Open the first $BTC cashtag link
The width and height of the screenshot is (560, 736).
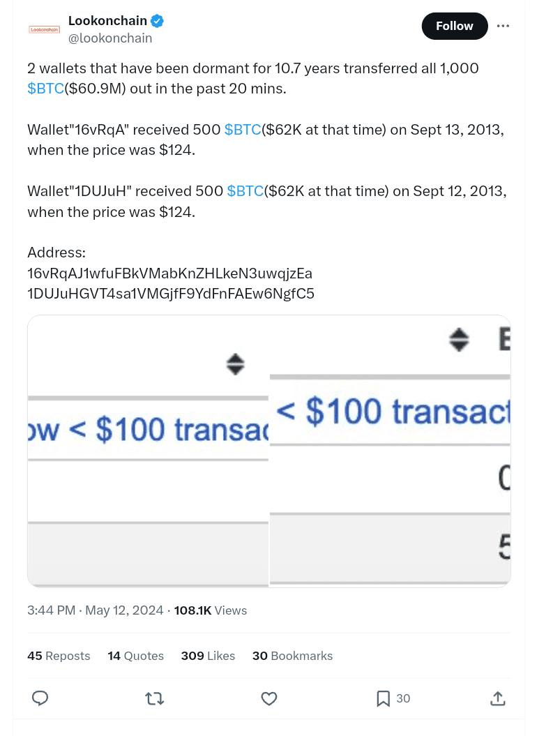pos(45,89)
